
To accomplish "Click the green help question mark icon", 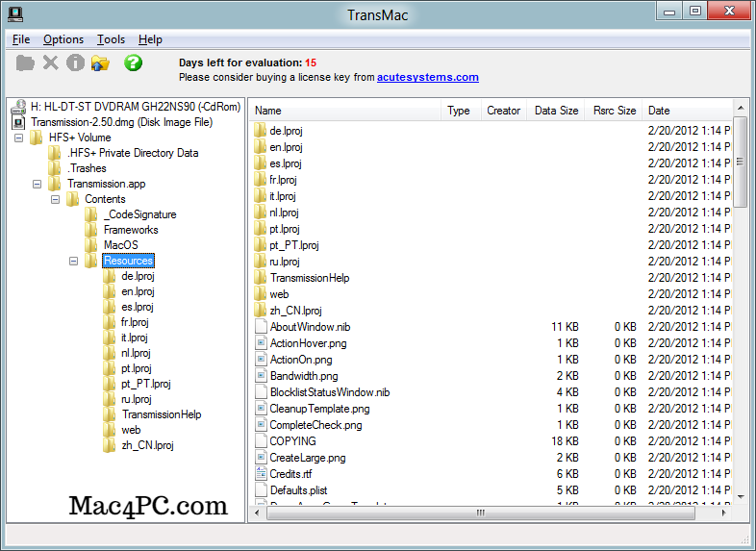I will tap(133, 63).
